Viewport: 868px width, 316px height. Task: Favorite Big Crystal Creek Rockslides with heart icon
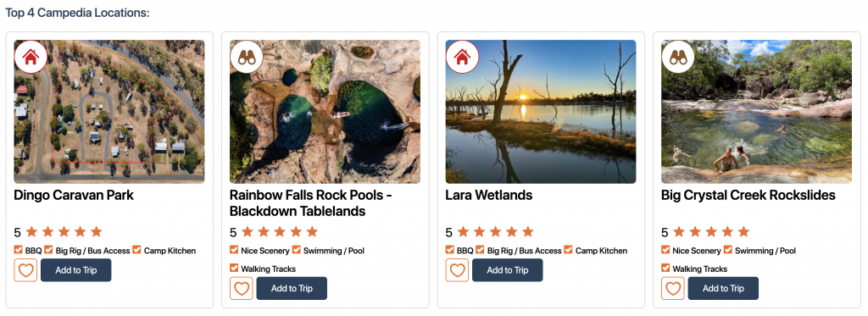pyautogui.click(x=673, y=288)
